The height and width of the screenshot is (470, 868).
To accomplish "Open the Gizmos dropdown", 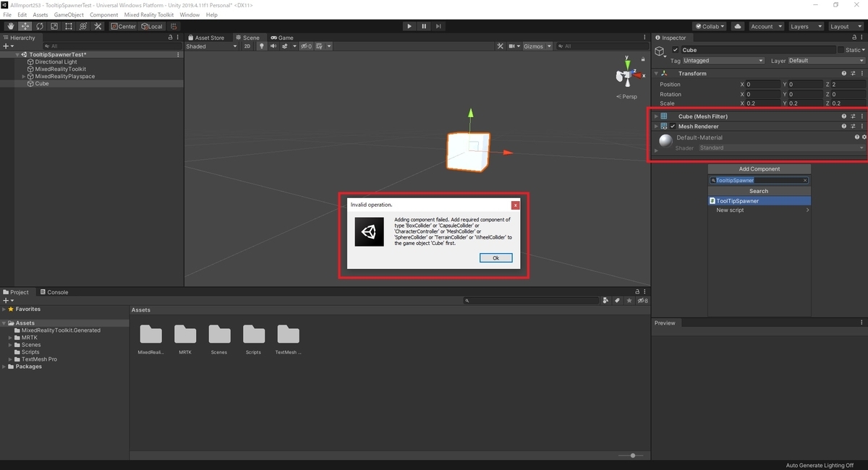I will coord(537,46).
